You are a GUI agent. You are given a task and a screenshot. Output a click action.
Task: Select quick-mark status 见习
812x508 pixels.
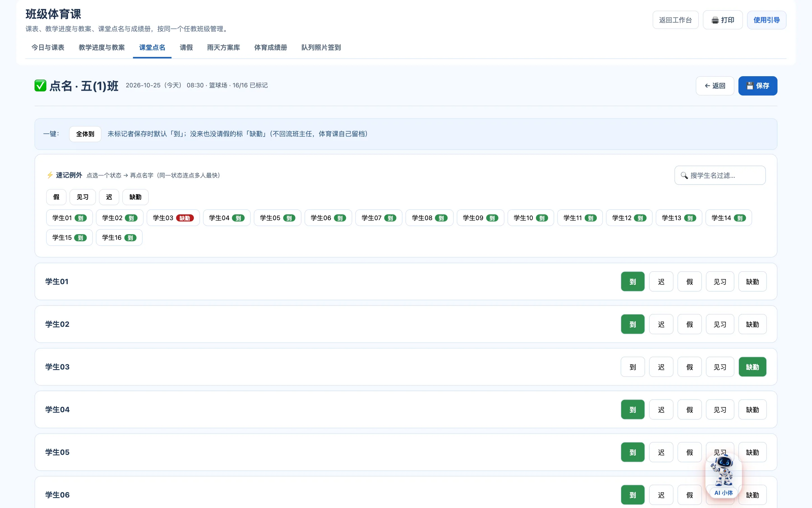tap(83, 197)
